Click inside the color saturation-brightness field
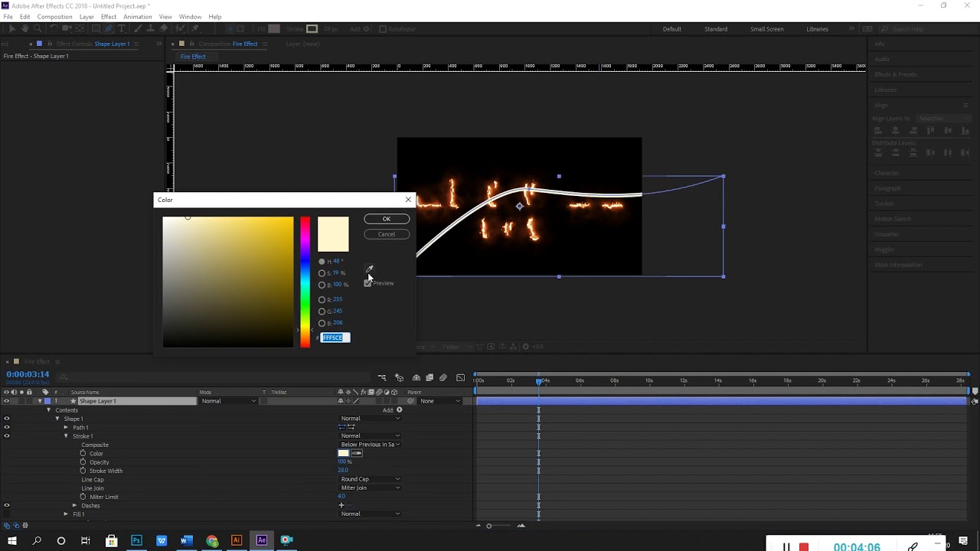The height and width of the screenshot is (551, 980). (x=227, y=282)
